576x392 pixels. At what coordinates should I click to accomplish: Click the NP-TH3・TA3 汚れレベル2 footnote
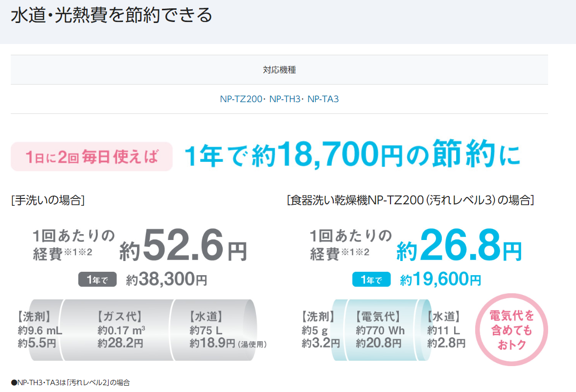click(x=70, y=383)
